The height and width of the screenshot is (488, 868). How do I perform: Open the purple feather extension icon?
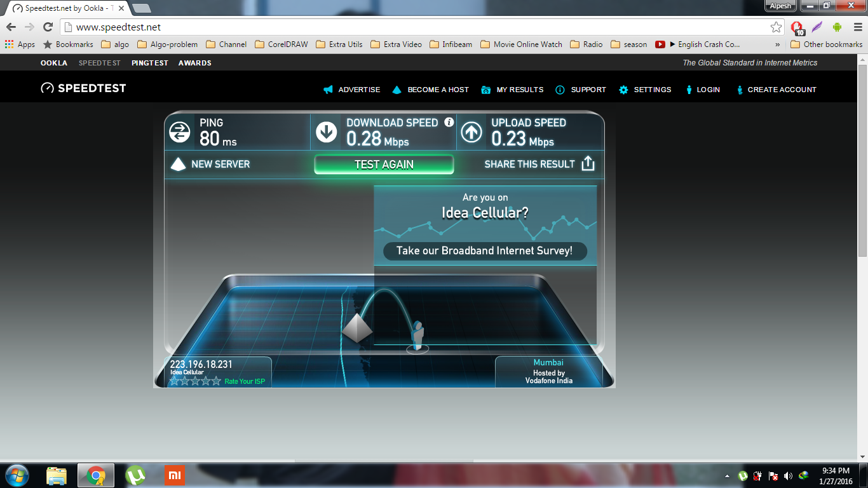(x=817, y=27)
